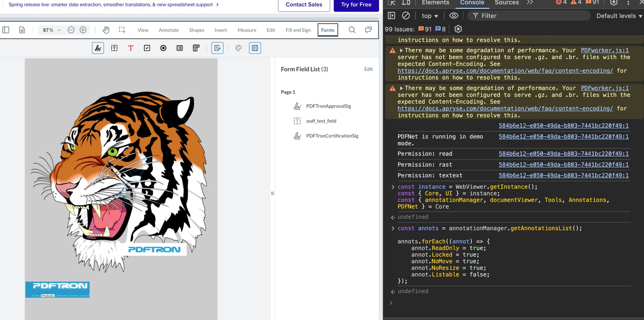Open the comments panel icon
644x320 pixels.
click(368, 30)
